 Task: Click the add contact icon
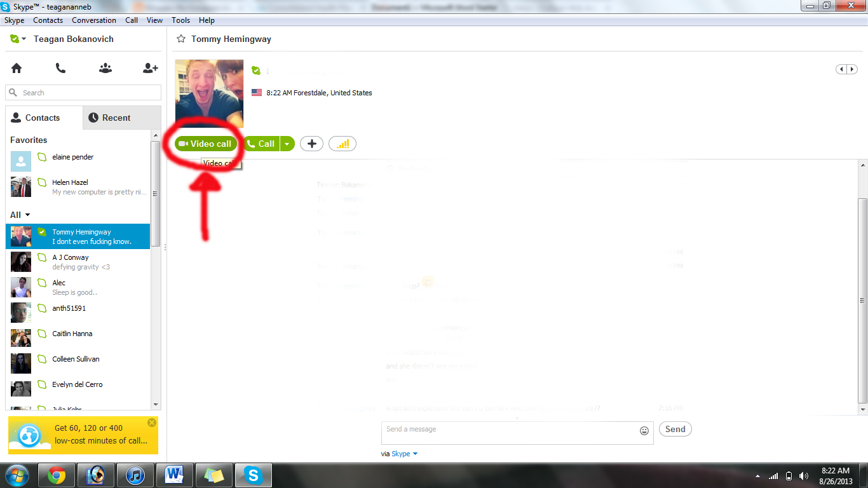coord(151,68)
